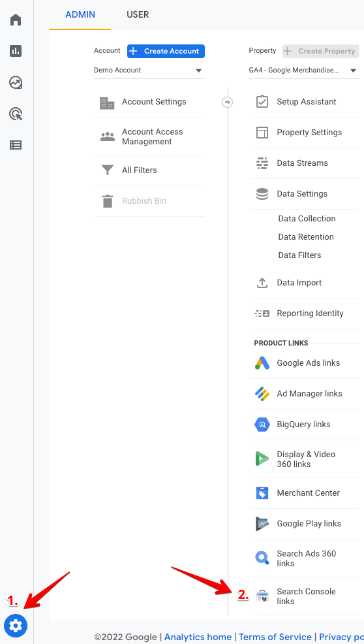Screen dimensions: 364x644
Task: Open Setup Assistant text entry
Action: 307,102
